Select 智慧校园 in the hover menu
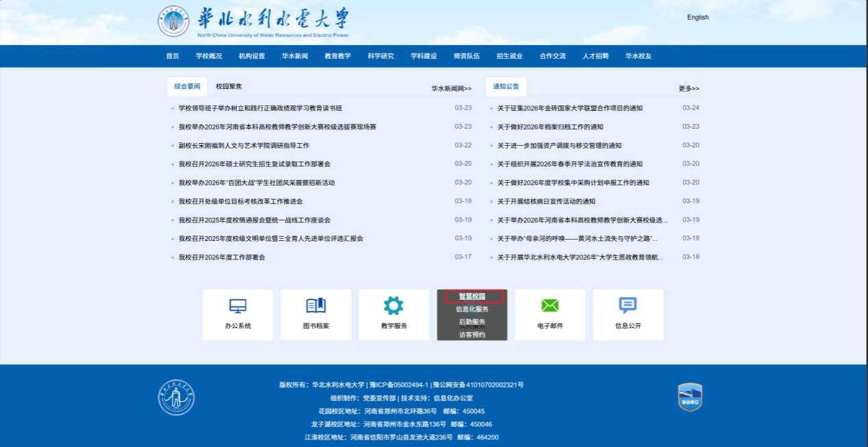The width and height of the screenshot is (868, 447). coord(472,296)
